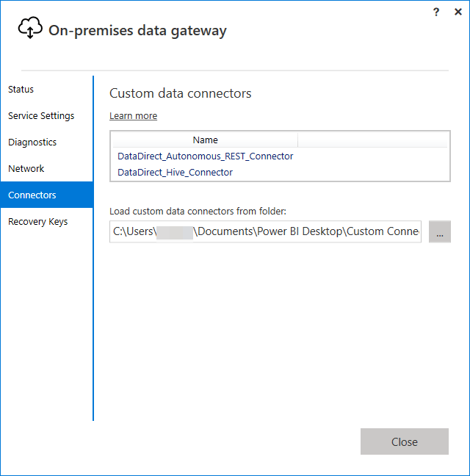Click the custom connectors folder path field
The width and height of the screenshot is (470, 476).
point(265,231)
